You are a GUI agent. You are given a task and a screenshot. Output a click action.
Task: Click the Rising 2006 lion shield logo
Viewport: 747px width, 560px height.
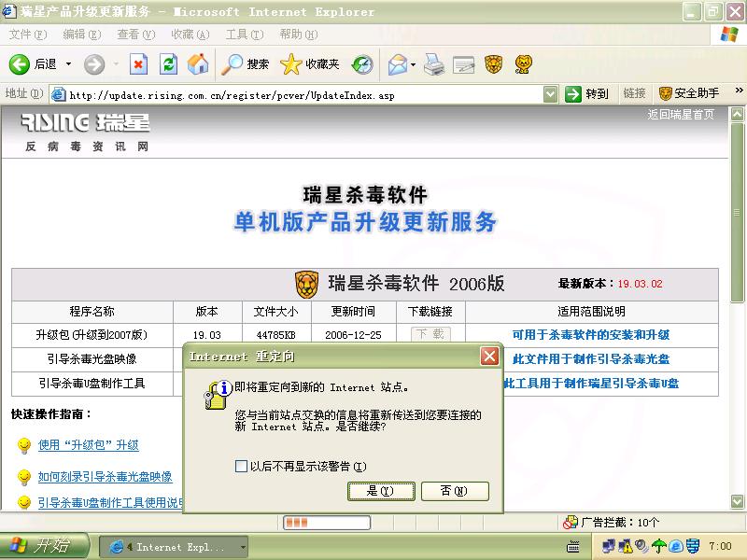(x=307, y=285)
